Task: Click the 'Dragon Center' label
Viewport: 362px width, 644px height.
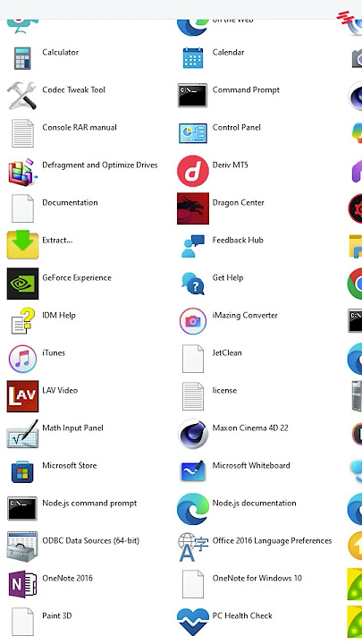Action: pyautogui.click(x=238, y=202)
